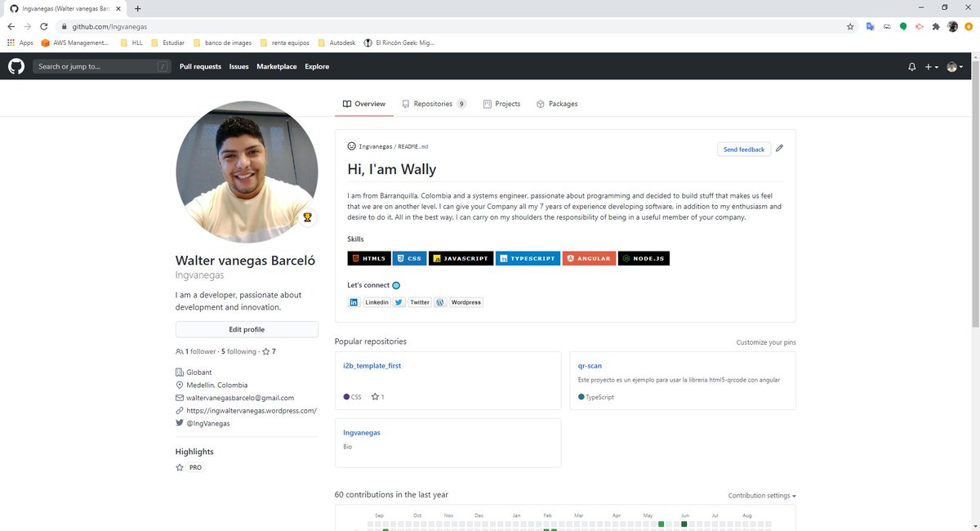Open the @IngVanegas Twitter link

[x=208, y=424]
